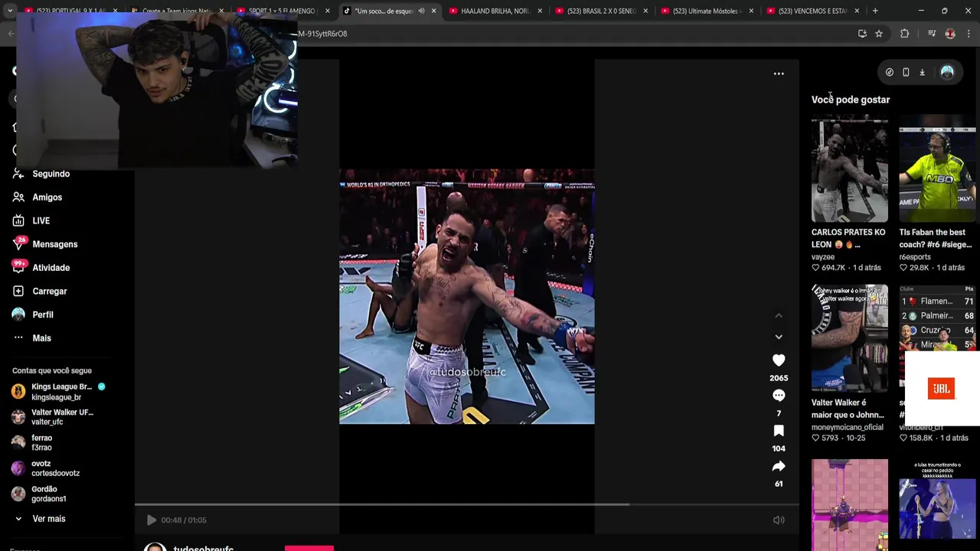Screen dimensions: 980x551
Task: Mute the video with the speaker icon
Action: [779, 520]
